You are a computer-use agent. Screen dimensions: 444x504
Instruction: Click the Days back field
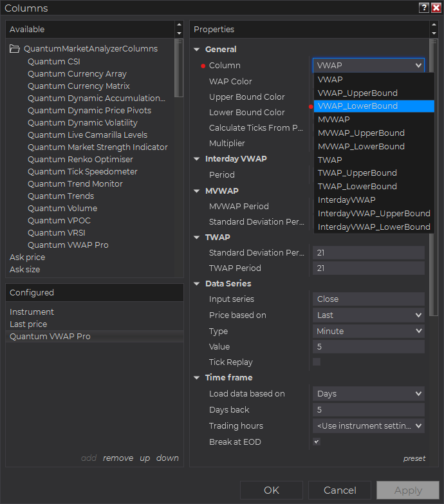tap(369, 410)
